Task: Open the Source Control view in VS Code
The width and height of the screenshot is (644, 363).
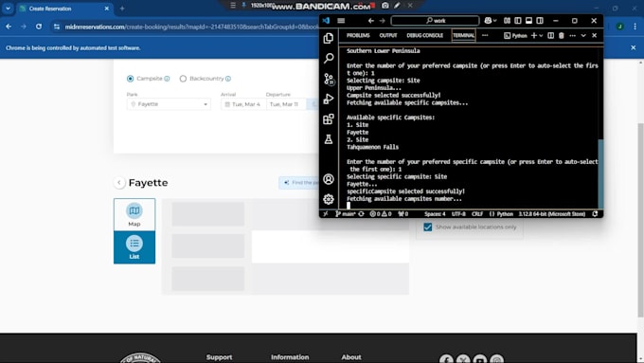Action: tap(329, 79)
